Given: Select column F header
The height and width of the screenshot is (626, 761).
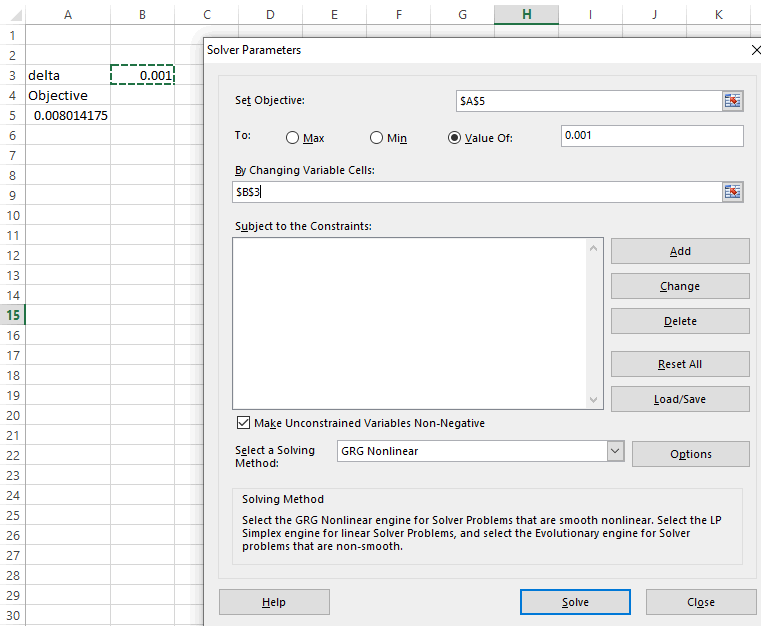Looking at the screenshot, I should coord(398,15).
